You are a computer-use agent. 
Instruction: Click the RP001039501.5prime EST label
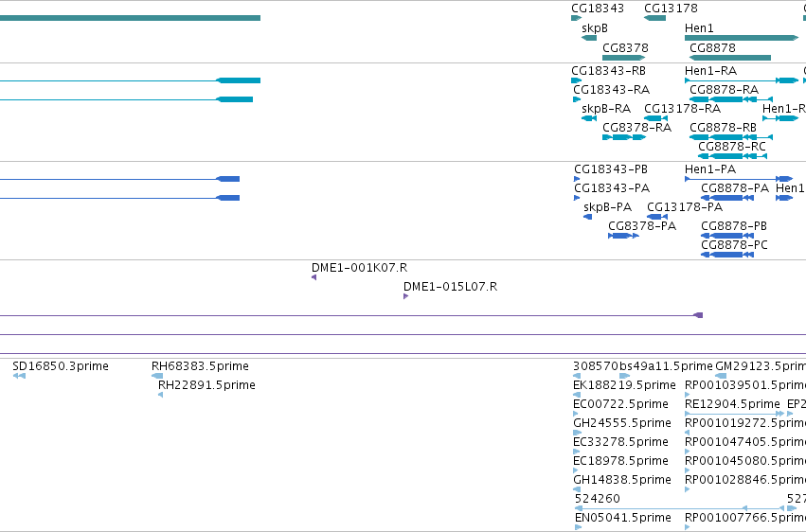pos(745,385)
